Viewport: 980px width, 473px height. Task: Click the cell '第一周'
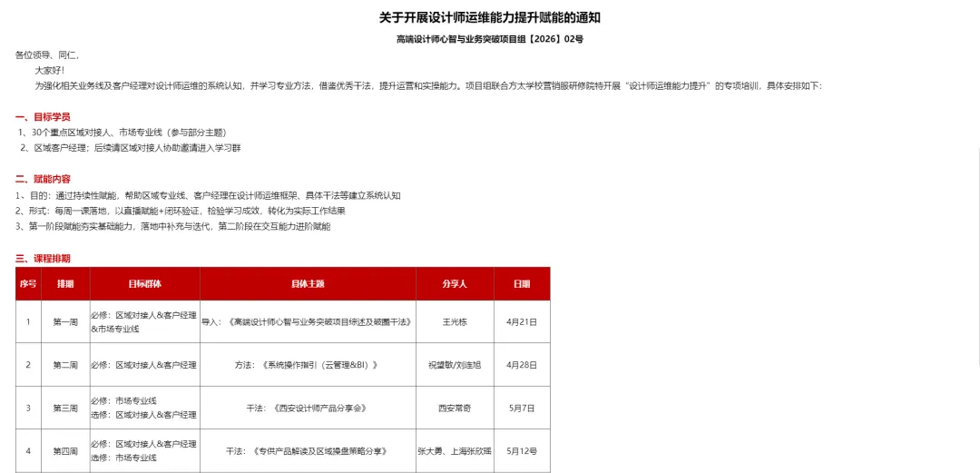click(65, 321)
